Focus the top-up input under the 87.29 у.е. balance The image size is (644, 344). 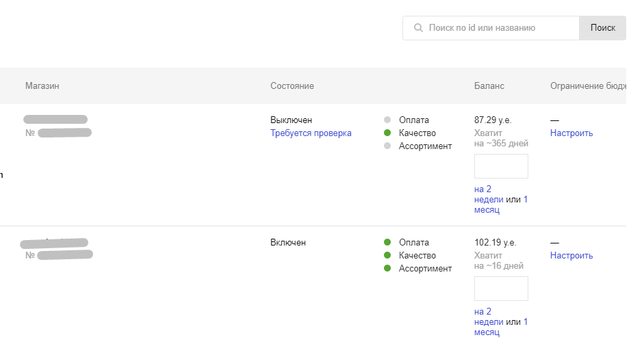coord(501,166)
